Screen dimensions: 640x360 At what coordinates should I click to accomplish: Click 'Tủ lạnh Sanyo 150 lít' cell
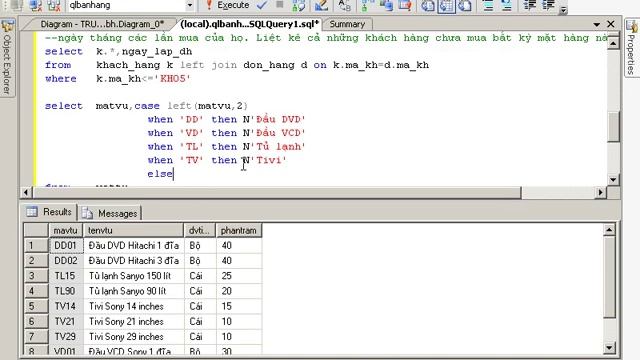click(133, 276)
